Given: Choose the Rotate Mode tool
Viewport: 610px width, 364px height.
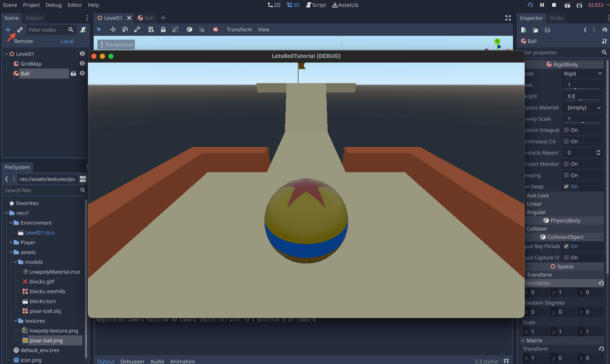Looking at the screenshot, I should (x=125, y=29).
